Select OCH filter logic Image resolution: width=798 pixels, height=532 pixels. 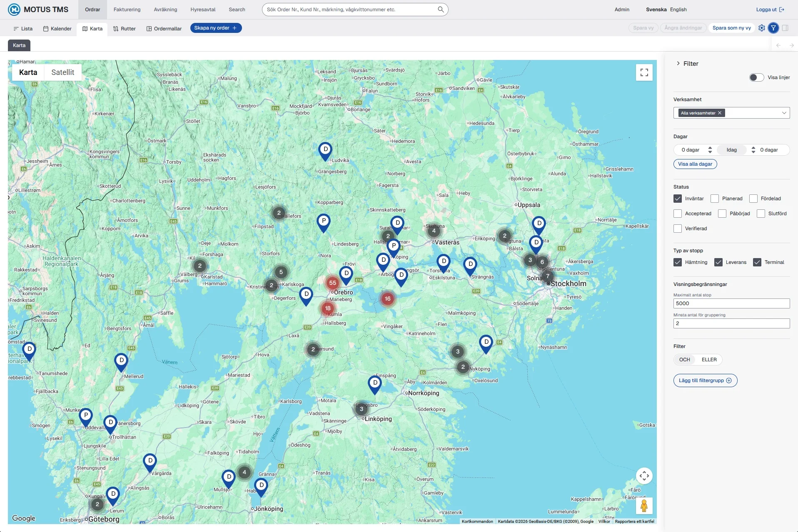click(x=685, y=360)
